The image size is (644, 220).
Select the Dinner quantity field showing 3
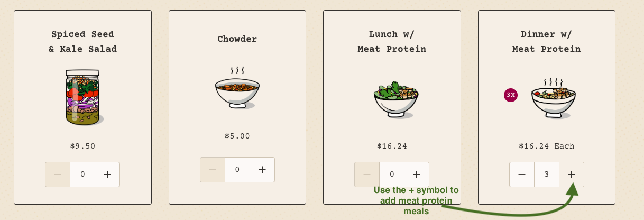click(547, 175)
